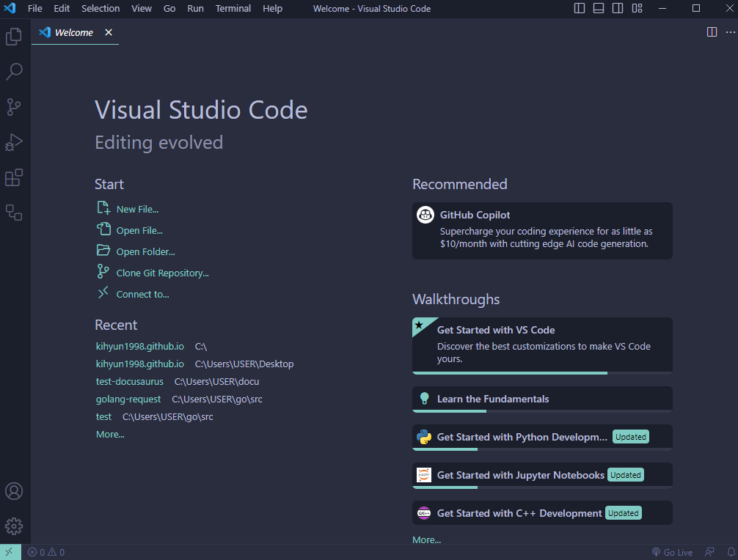The width and height of the screenshot is (738, 560).
Task: Open the Manage gear icon
Action: [14, 526]
